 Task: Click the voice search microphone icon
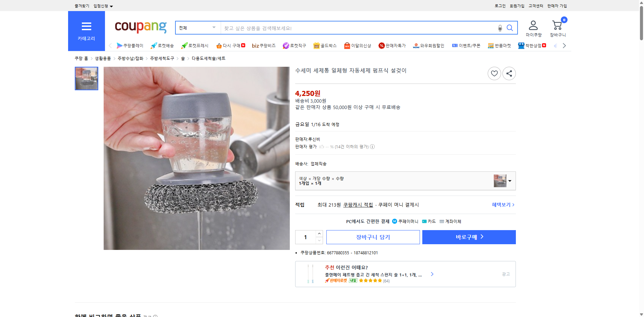(x=499, y=28)
